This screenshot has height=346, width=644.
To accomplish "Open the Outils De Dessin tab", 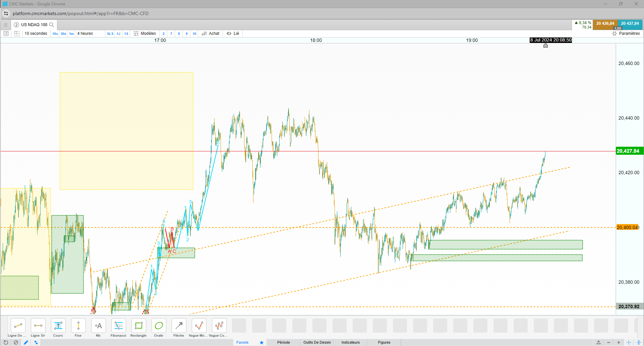I will pos(317,342).
